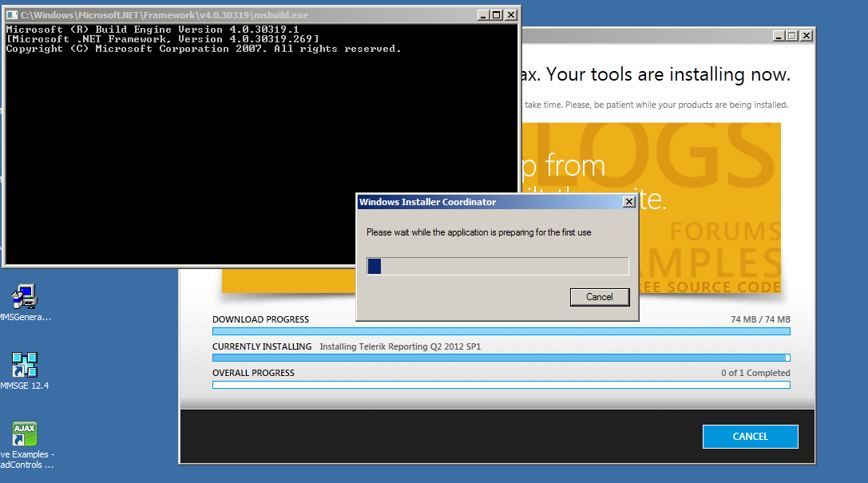Close the Telerik installer window
Viewport: 868px width, 483px height.
tap(807, 36)
